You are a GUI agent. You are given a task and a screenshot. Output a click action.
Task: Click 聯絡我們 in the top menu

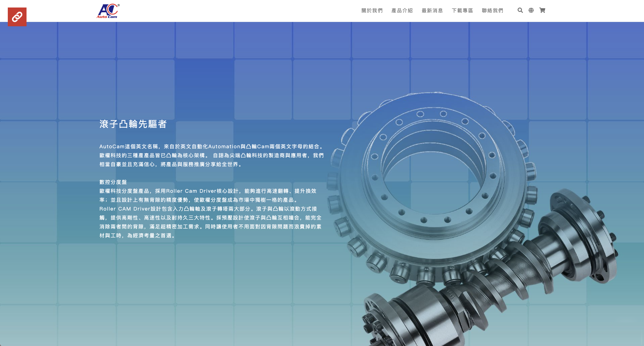point(492,11)
